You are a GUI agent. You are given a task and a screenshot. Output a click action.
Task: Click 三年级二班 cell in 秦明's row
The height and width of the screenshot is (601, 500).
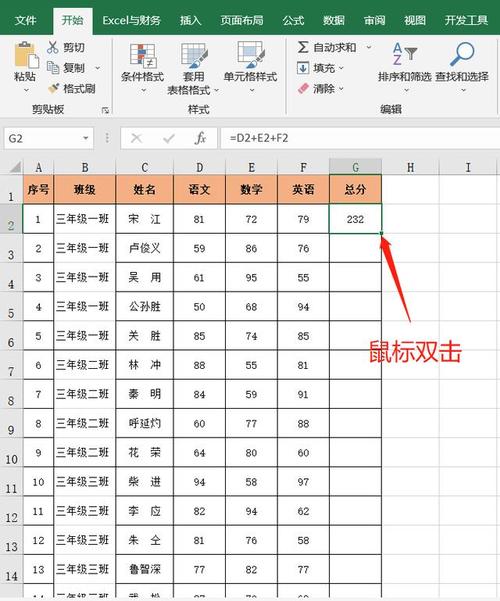[84, 394]
